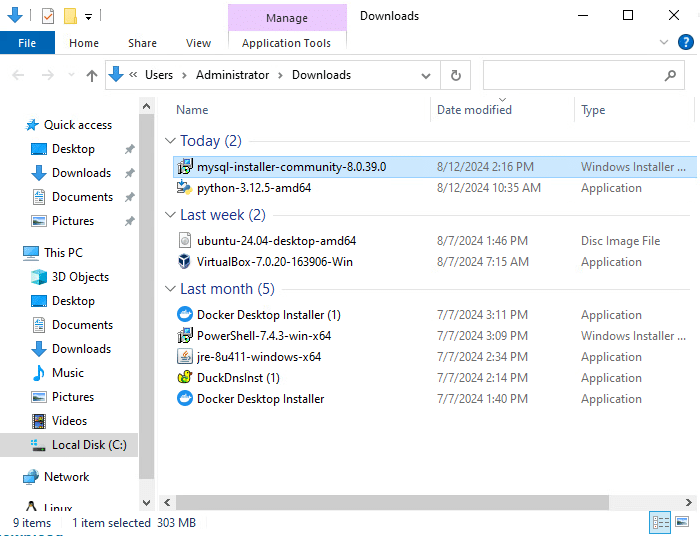Click the Docker Desktop Installer 1:40 PM icon

click(185, 399)
